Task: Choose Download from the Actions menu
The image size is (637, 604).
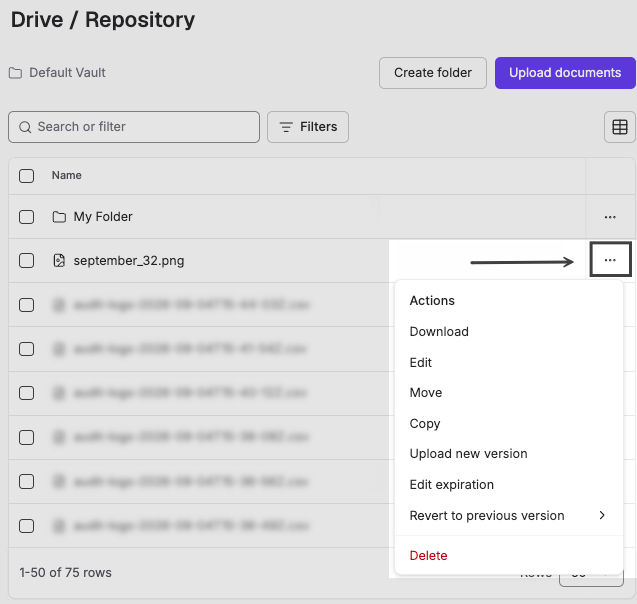Action: tap(439, 331)
